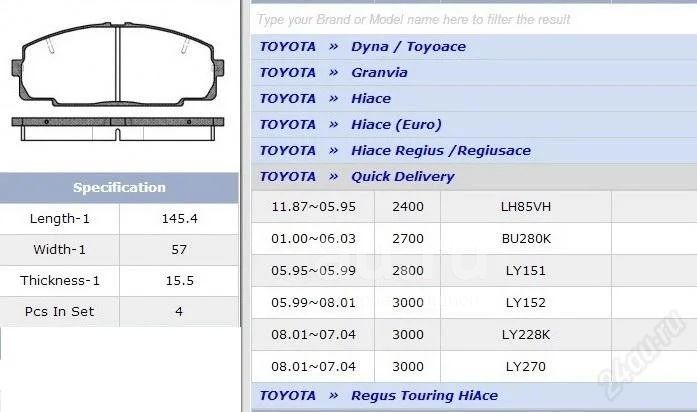Select the Specification table header
697x412 pixels.
tap(119, 188)
